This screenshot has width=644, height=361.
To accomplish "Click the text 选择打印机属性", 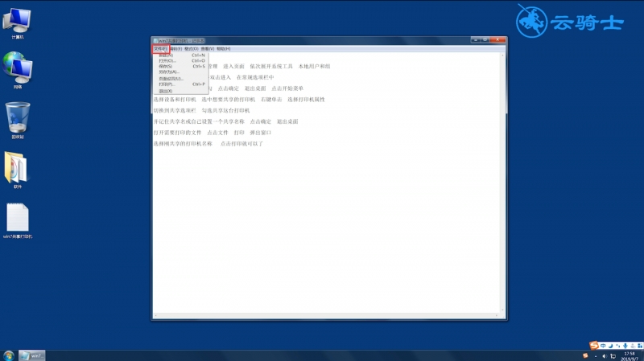I will coord(306,99).
